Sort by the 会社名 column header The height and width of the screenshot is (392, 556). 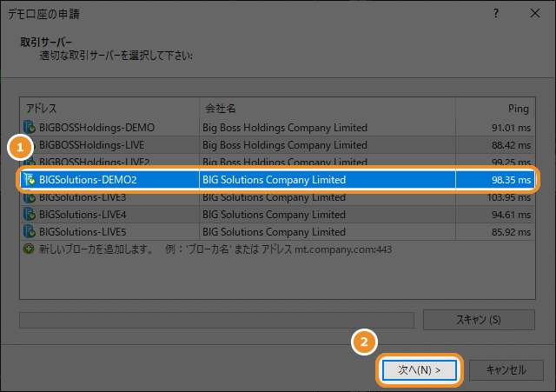coord(328,108)
